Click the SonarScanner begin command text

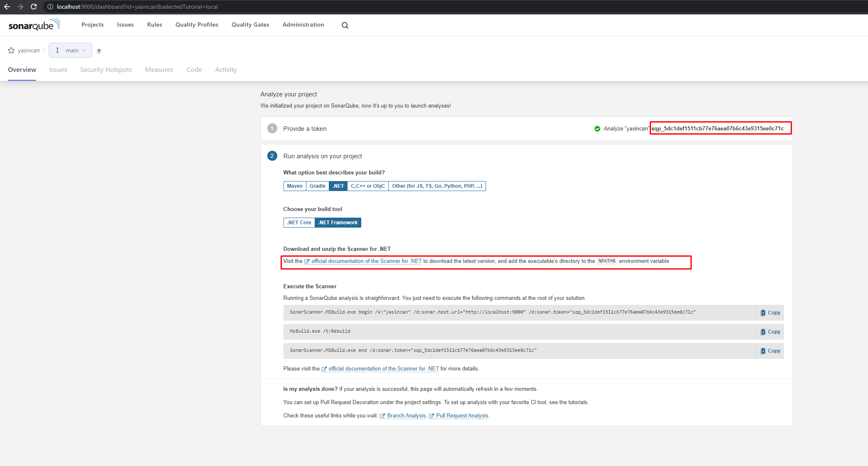point(493,312)
